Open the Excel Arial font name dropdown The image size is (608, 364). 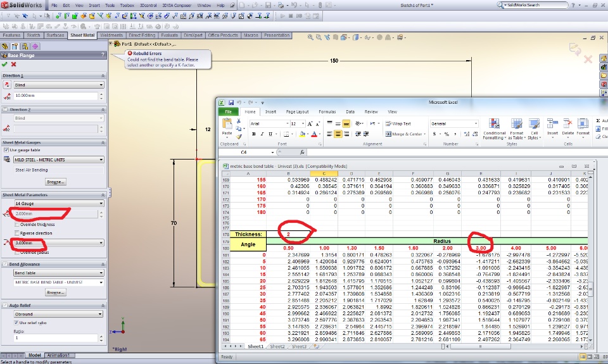coord(288,123)
